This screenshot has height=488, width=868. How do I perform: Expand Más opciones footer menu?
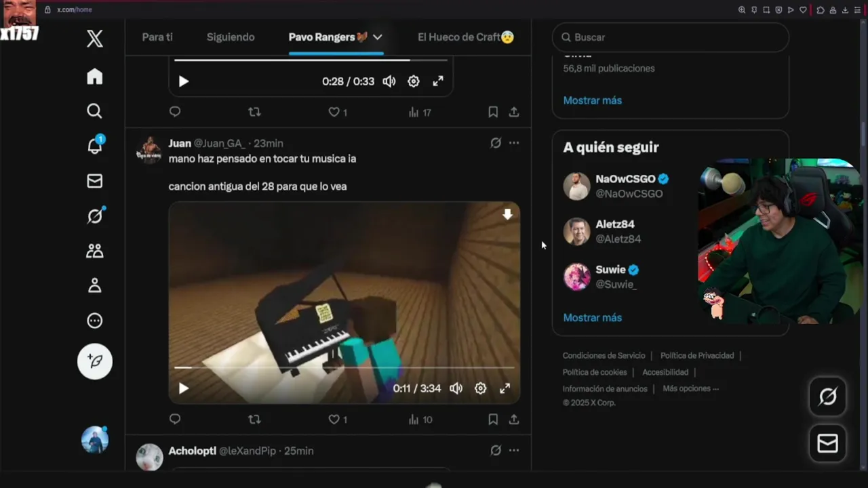click(690, 388)
